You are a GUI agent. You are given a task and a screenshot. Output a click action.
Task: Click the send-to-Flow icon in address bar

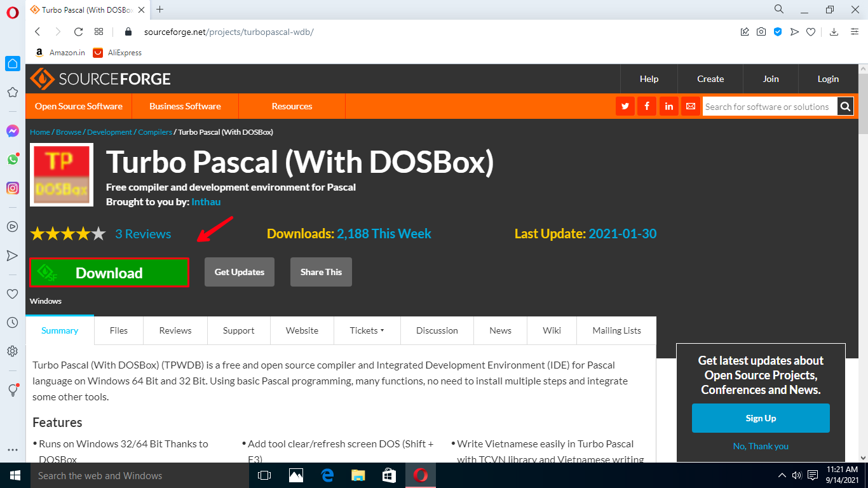point(794,32)
